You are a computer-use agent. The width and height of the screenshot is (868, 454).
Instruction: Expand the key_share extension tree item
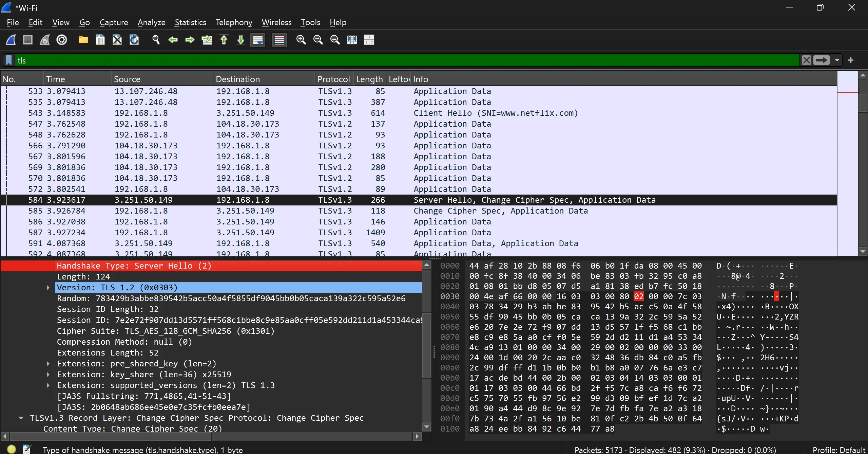(x=48, y=375)
